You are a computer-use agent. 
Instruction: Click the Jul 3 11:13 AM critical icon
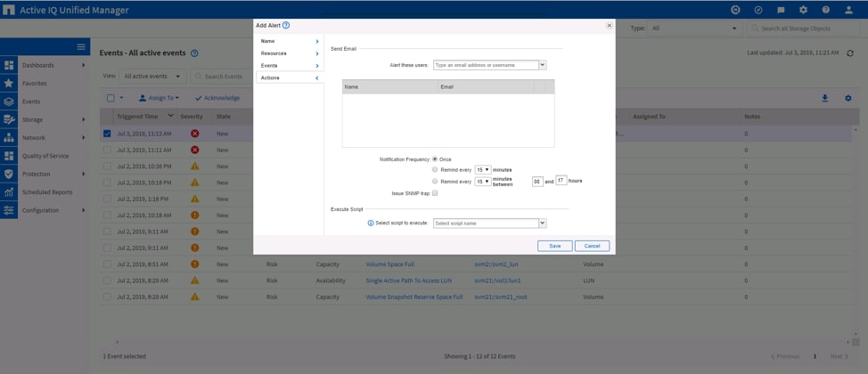[x=195, y=134]
